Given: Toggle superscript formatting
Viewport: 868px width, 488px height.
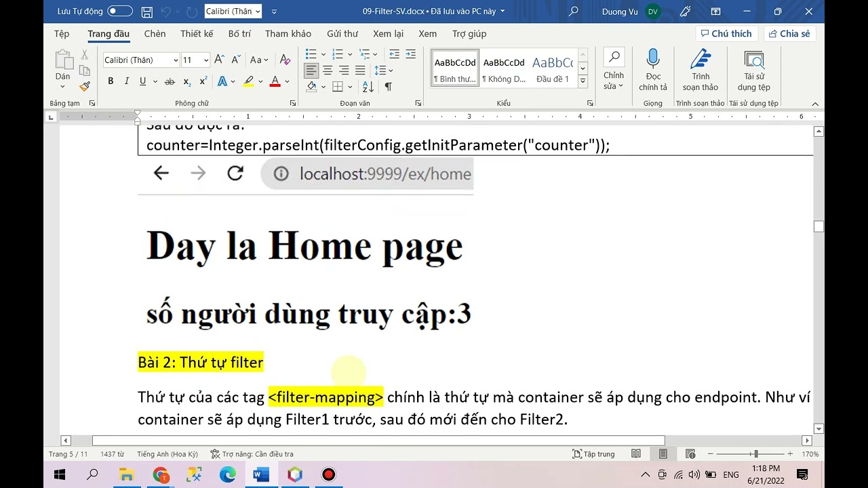Looking at the screenshot, I should 203,81.
